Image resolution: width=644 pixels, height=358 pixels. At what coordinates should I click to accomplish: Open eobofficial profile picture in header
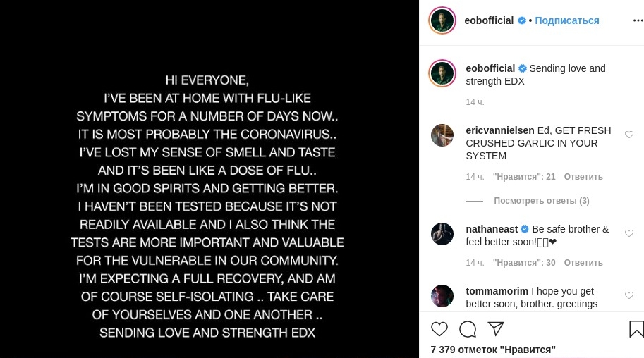(x=442, y=20)
